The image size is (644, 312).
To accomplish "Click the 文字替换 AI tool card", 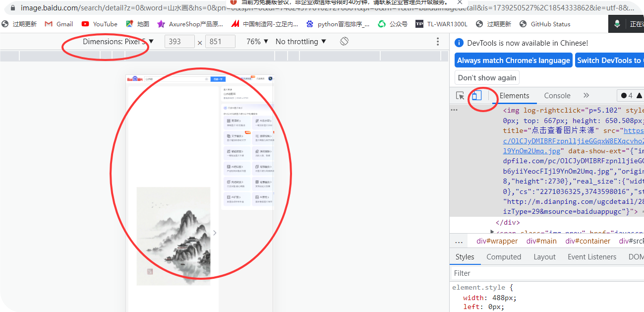I will pos(237,138).
